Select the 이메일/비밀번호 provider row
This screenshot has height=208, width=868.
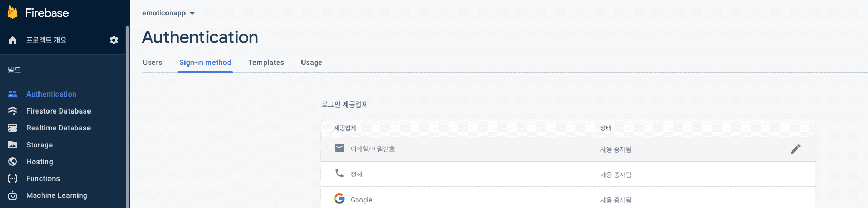coord(568,149)
